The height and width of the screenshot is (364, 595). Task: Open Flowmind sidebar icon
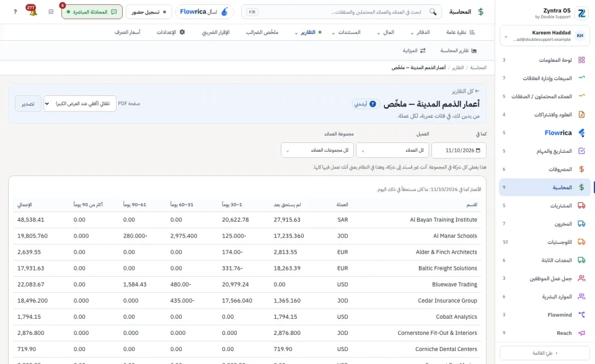pos(581,314)
